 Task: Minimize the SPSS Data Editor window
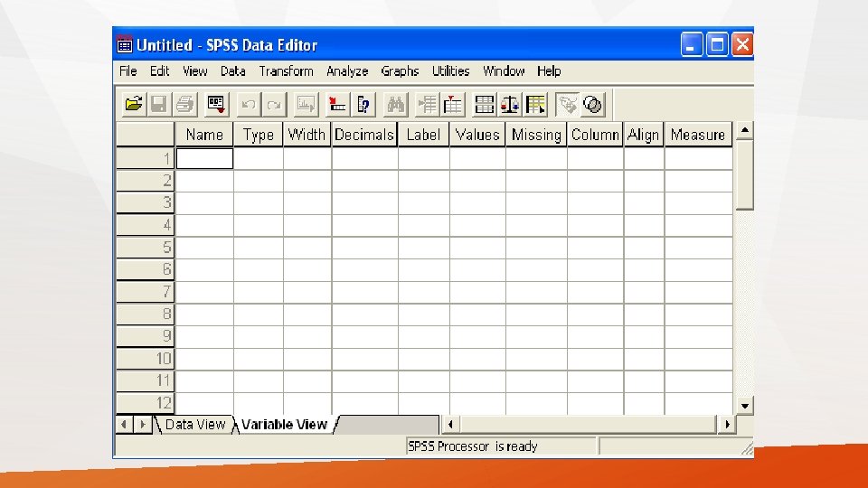pyautogui.click(x=691, y=45)
